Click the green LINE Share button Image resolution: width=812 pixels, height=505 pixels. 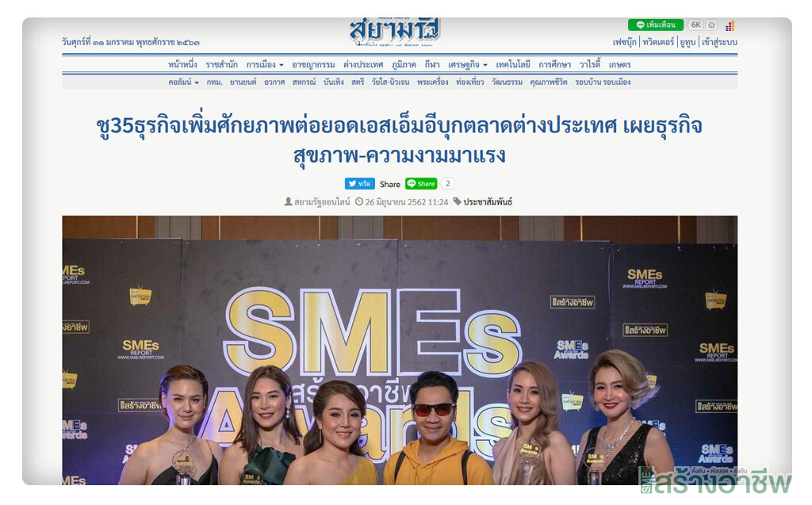421,183
